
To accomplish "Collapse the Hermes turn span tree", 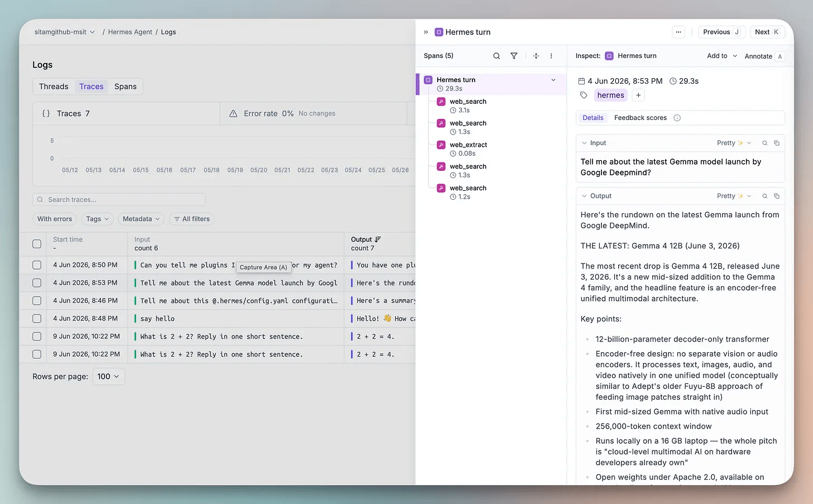I will pos(553,80).
